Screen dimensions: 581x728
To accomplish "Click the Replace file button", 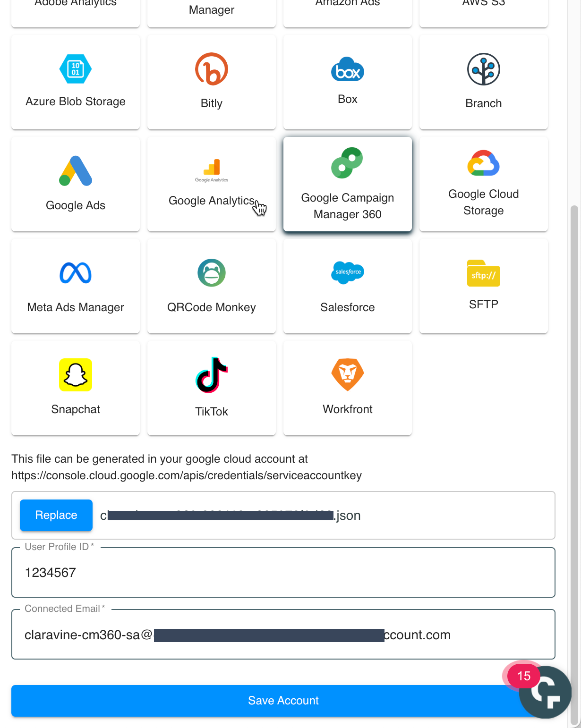I will [x=56, y=515].
